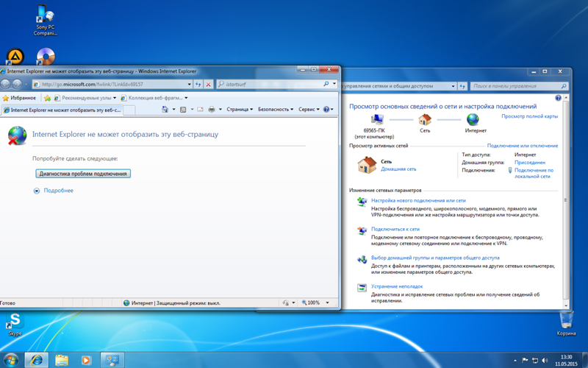588x368 pixels.
Task: Open the Сервис menu
Action: point(309,109)
